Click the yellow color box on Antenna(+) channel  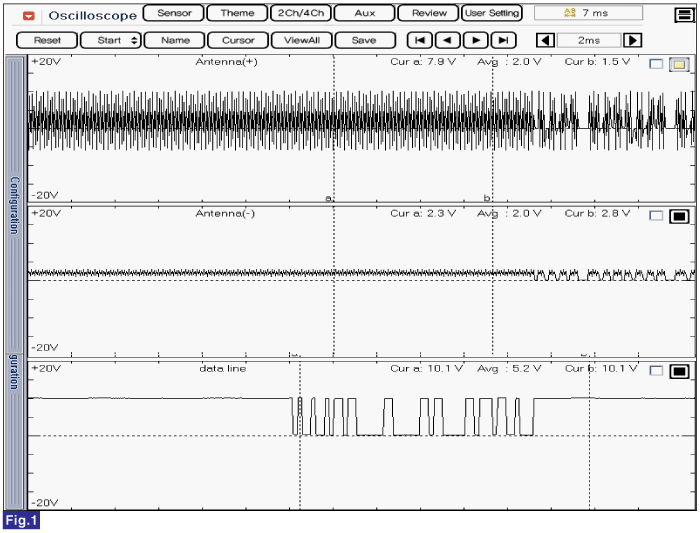pos(679,65)
